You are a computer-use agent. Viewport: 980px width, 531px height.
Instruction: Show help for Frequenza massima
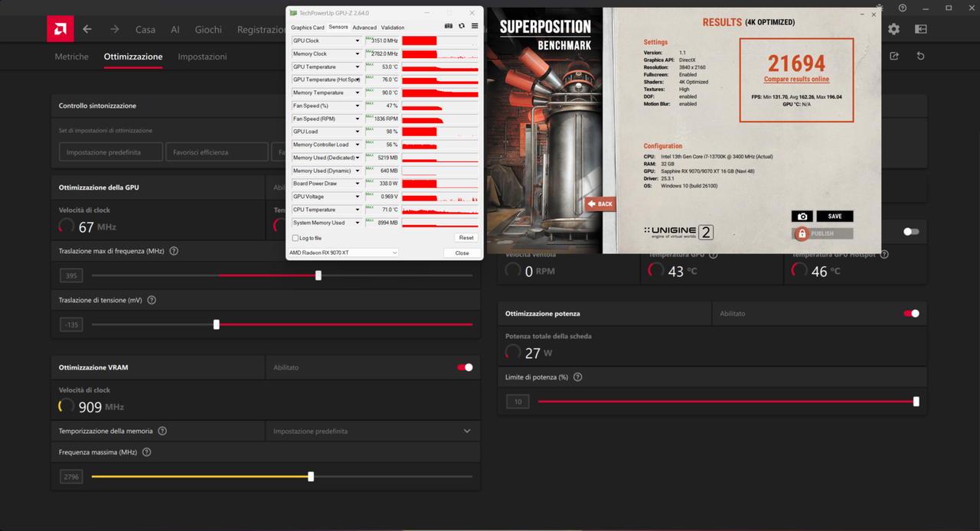[146, 452]
